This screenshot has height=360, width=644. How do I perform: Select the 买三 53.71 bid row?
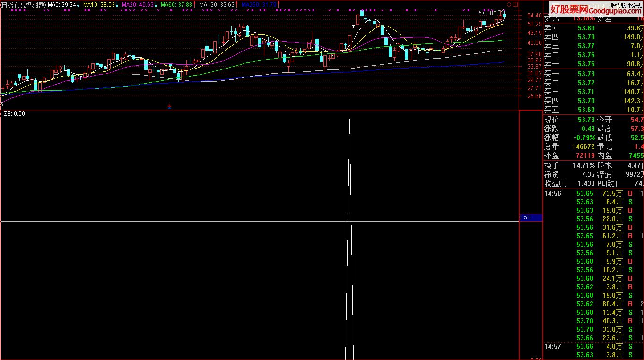pyautogui.click(x=593, y=92)
